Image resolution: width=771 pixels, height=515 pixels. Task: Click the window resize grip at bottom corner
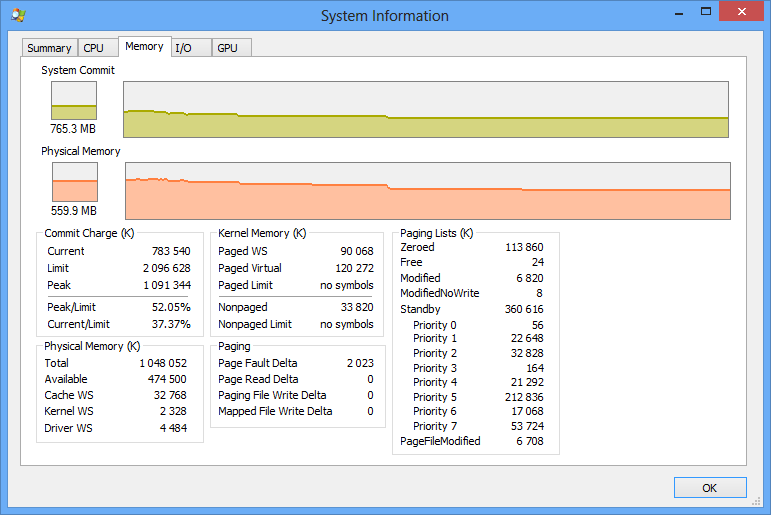(x=756, y=501)
